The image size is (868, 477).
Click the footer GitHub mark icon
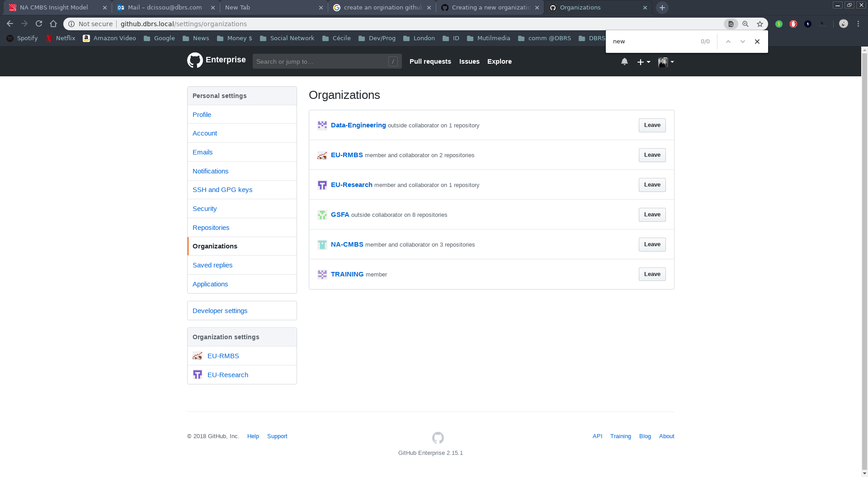[x=438, y=438]
